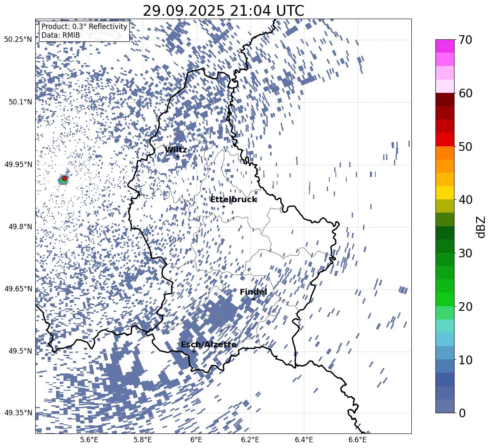Pick the cyan colorbar segment below 20
The image size is (491, 448).
445,326
